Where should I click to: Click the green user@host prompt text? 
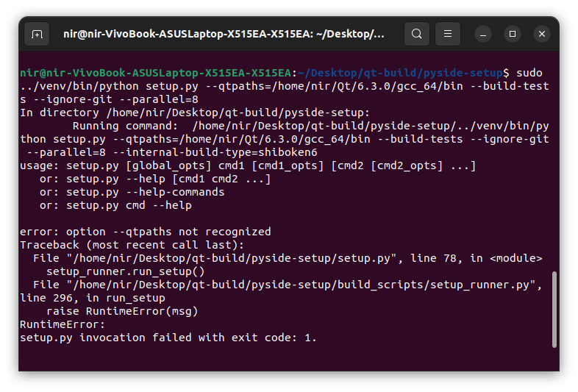pos(155,73)
